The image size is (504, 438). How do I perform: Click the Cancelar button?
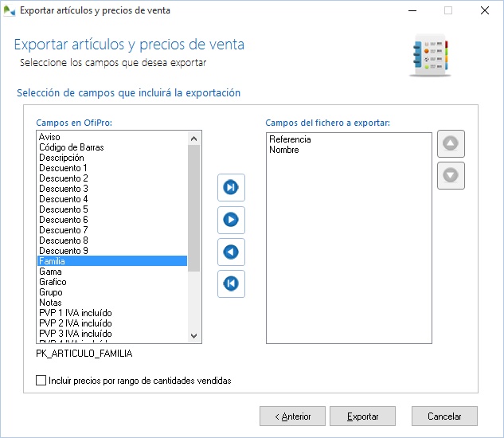pos(444,416)
